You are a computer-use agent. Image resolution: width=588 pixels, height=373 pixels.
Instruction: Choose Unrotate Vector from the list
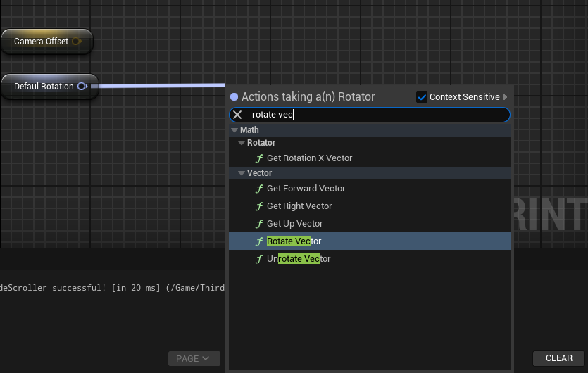click(299, 259)
